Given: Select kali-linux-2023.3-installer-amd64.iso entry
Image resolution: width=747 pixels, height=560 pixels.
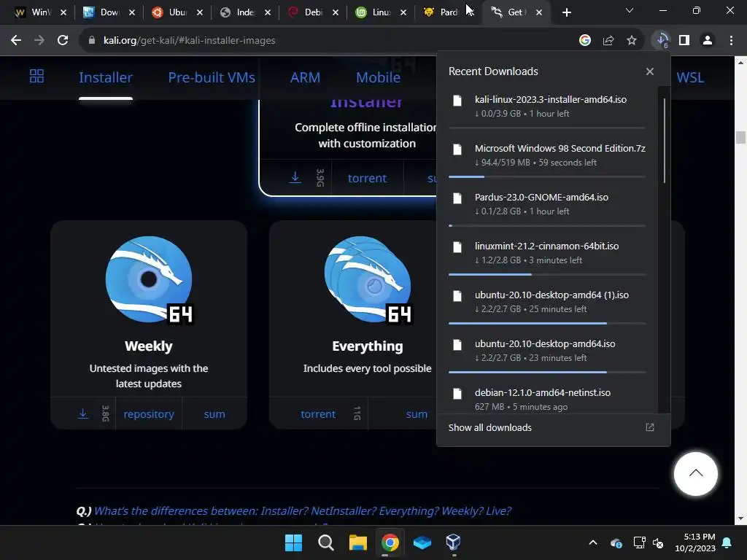Looking at the screenshot, I should click(x=547, y=107).
